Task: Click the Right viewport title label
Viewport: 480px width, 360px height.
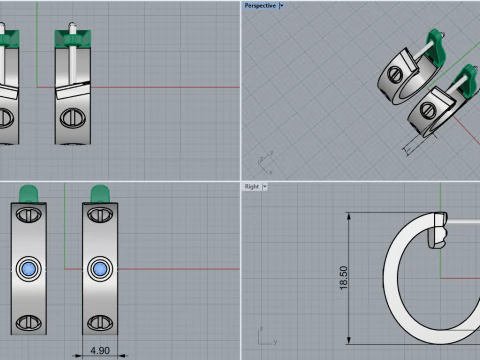Action: tap(252, 187)
